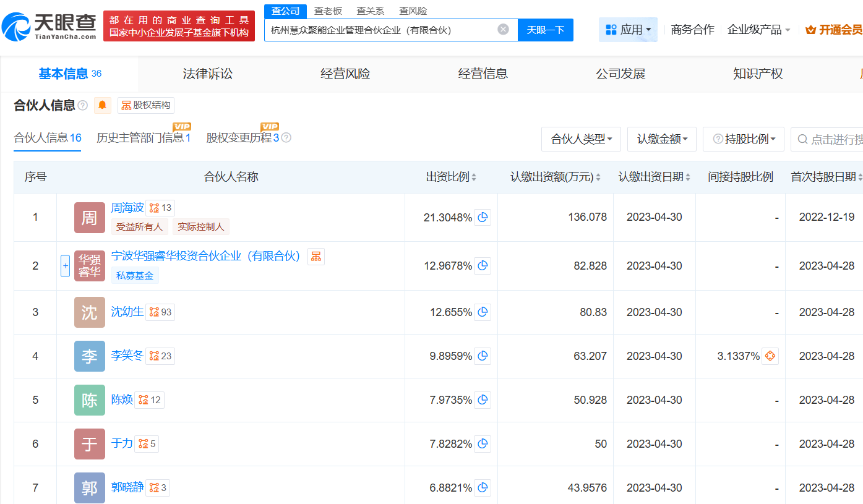Click the structure icon next to 宁波华强睿华
Screen dimensions: 863x504
(316, 256)
